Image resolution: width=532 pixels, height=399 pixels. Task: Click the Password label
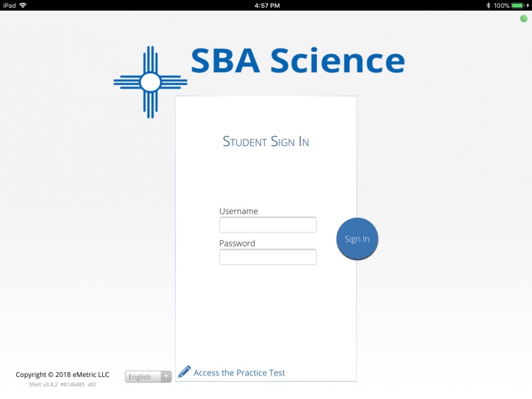click(x=237, y=243)
